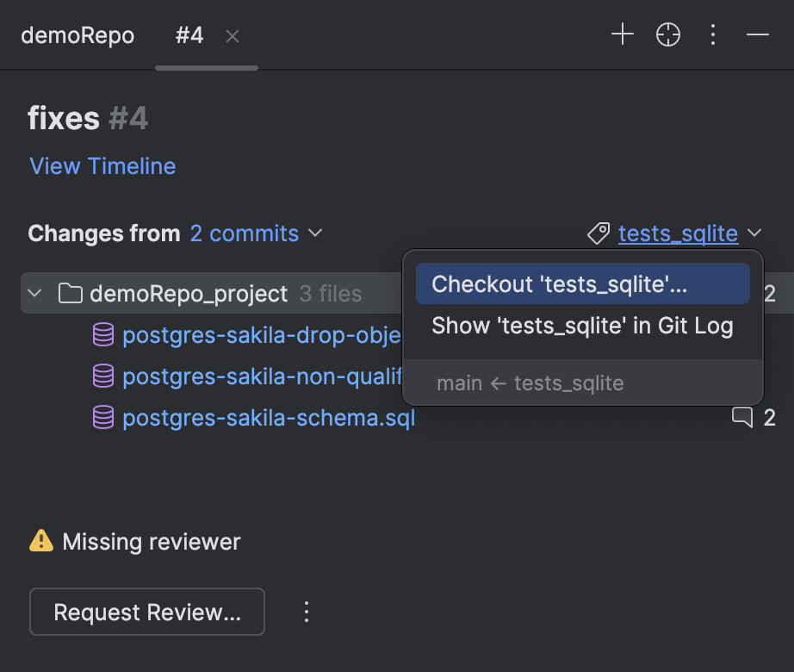Open comments via the bubble beside postgres-sakila-schema.sql

pyautogui.click(x=742, y=417)
